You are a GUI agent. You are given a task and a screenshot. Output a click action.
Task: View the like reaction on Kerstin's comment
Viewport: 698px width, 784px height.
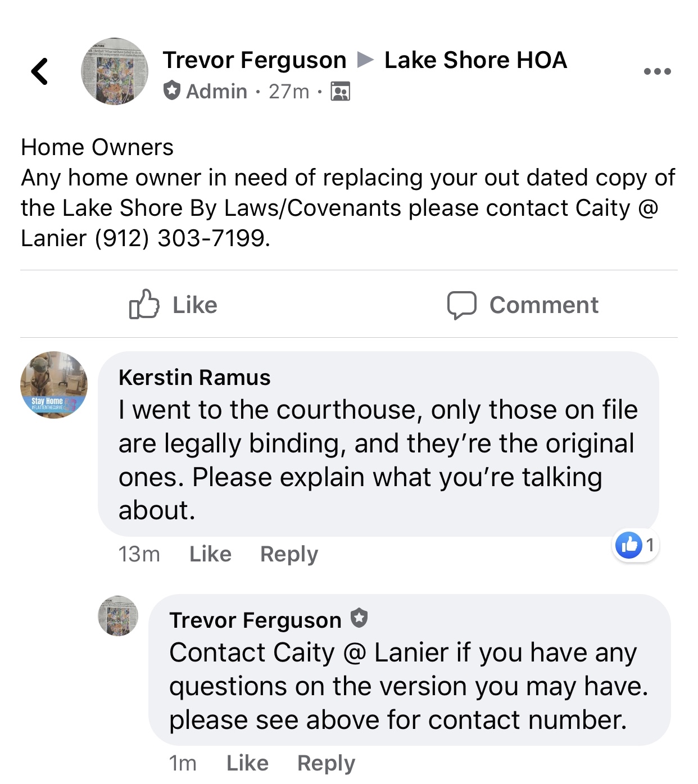click(x=636, y=545)
